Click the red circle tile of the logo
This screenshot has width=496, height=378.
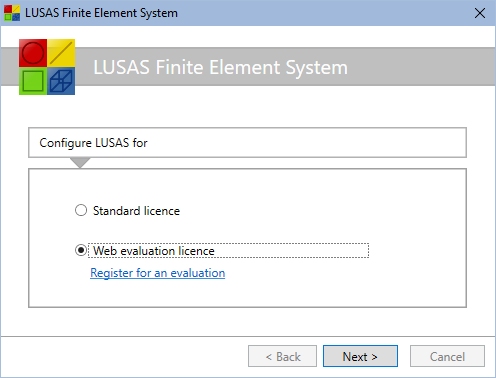pyautogui.click(x=33, y=53)
